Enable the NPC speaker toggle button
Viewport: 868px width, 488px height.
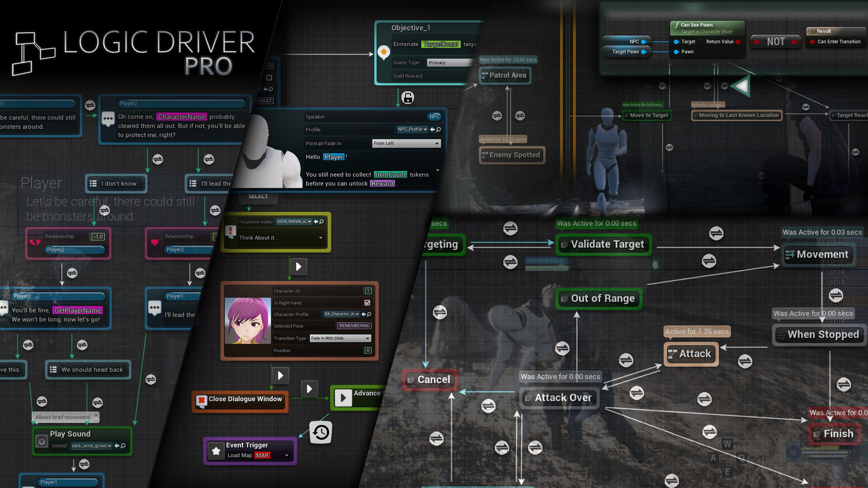point(434,116)
